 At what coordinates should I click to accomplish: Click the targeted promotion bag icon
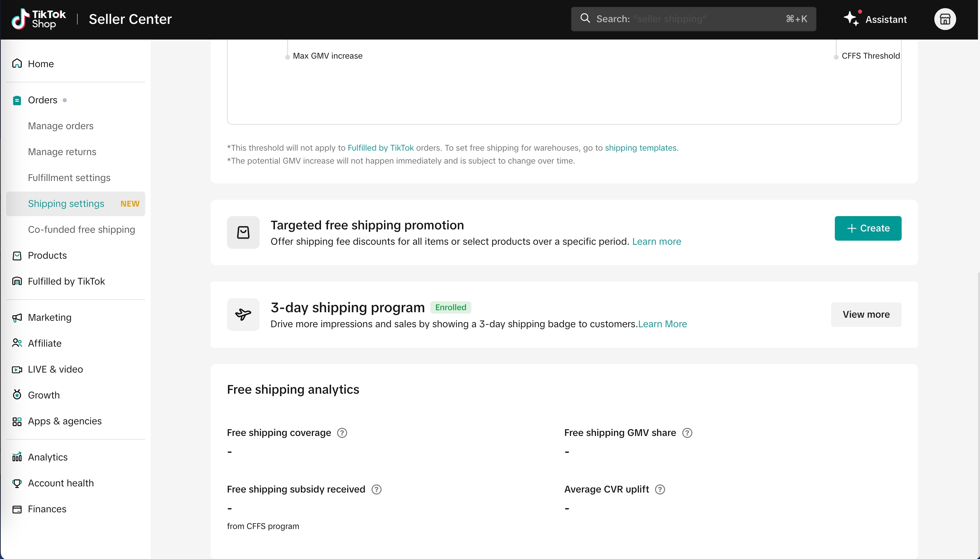point(243,232)
